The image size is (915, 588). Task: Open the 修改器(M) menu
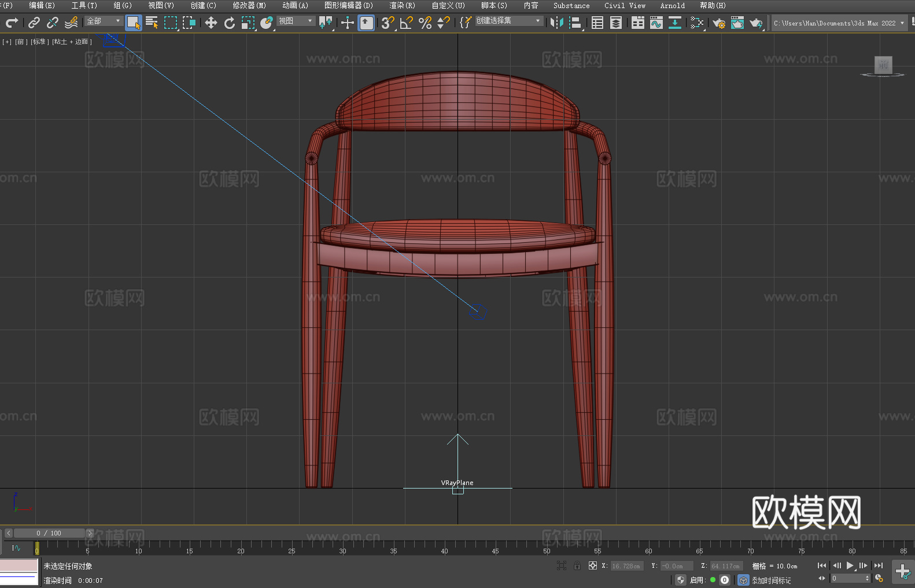pyautogui.click(x=249, y=5)
